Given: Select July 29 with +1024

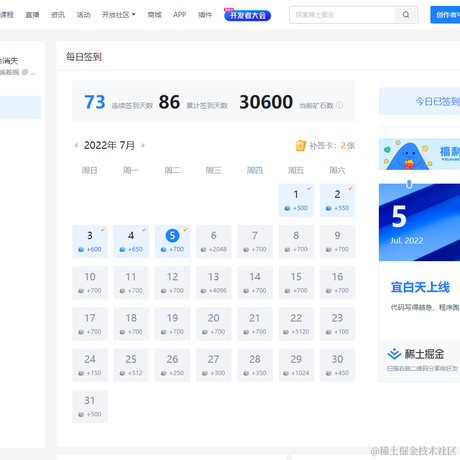Looking at the screenshot, I should tap(296, 365).
